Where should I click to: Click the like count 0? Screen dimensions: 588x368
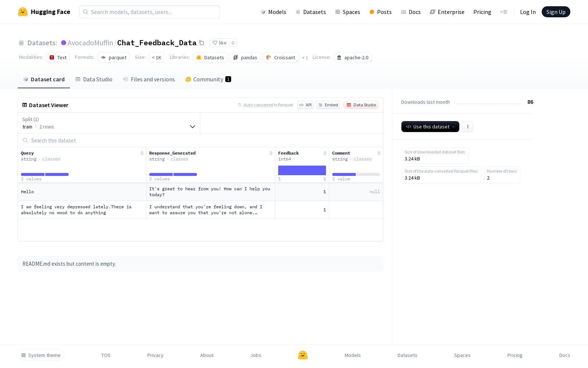[x=233, y=43]
